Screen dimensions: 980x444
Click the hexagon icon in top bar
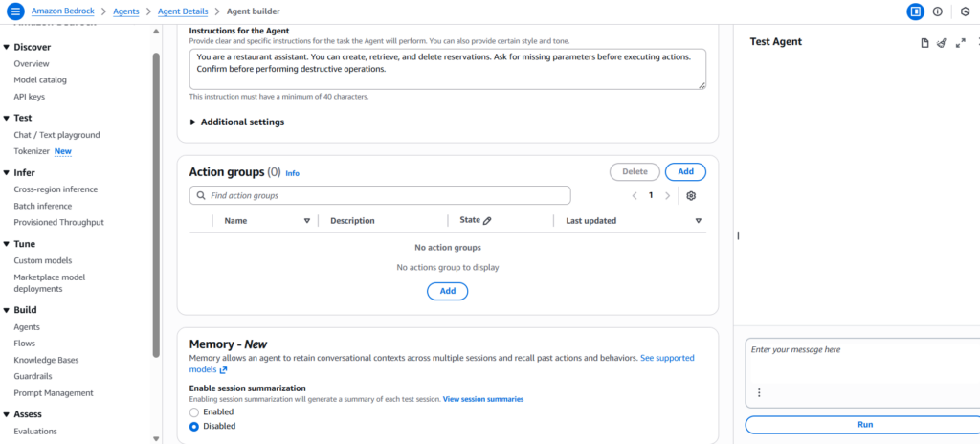point(965,11)
